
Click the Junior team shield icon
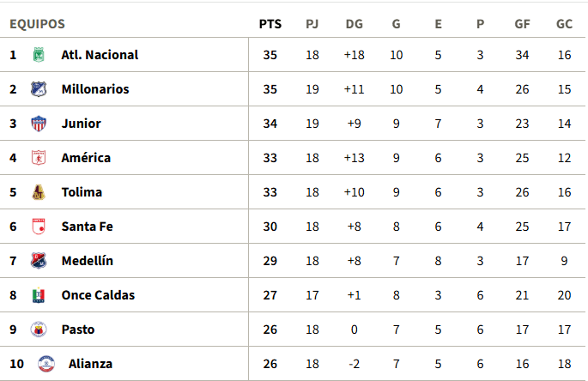[39, 124]
